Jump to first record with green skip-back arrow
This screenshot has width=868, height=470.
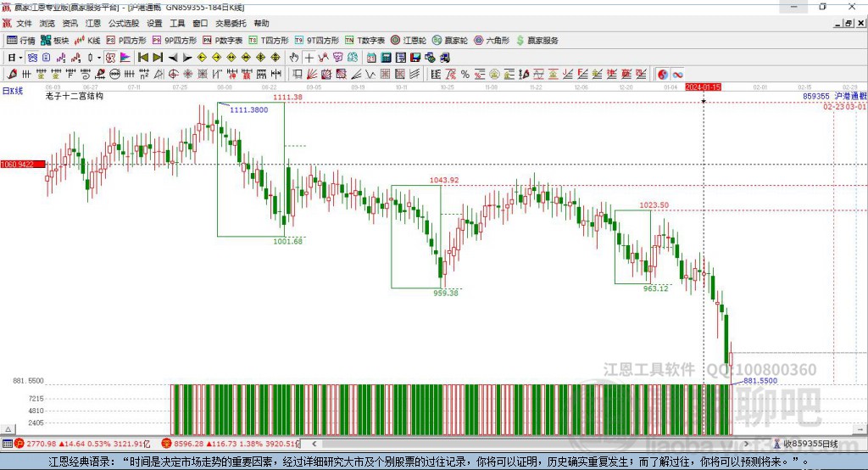click(143, 58)
